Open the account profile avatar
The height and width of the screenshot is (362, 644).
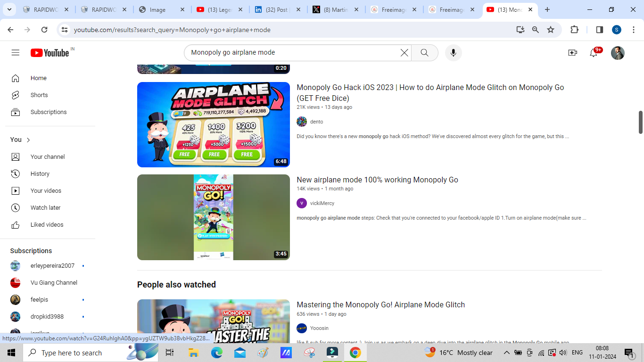[x=618, y=53]
